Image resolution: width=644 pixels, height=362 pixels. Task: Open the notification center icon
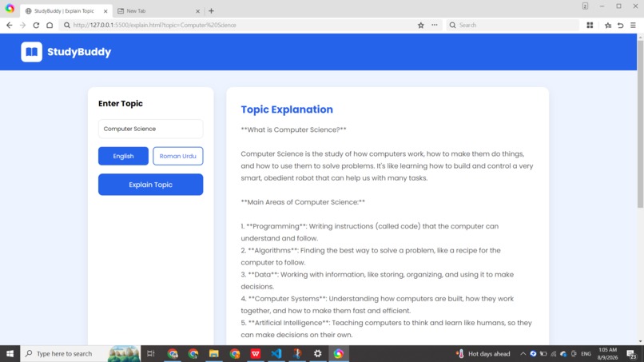[x=632, y=353]
